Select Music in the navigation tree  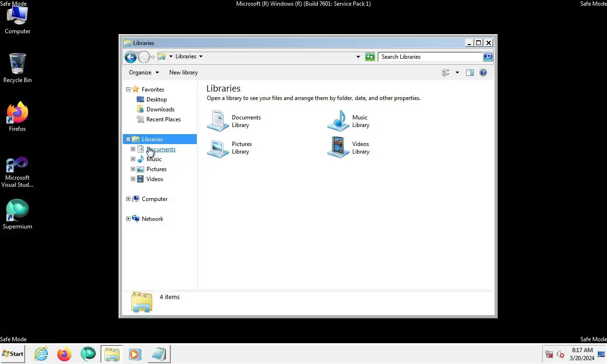pos(154,159)
